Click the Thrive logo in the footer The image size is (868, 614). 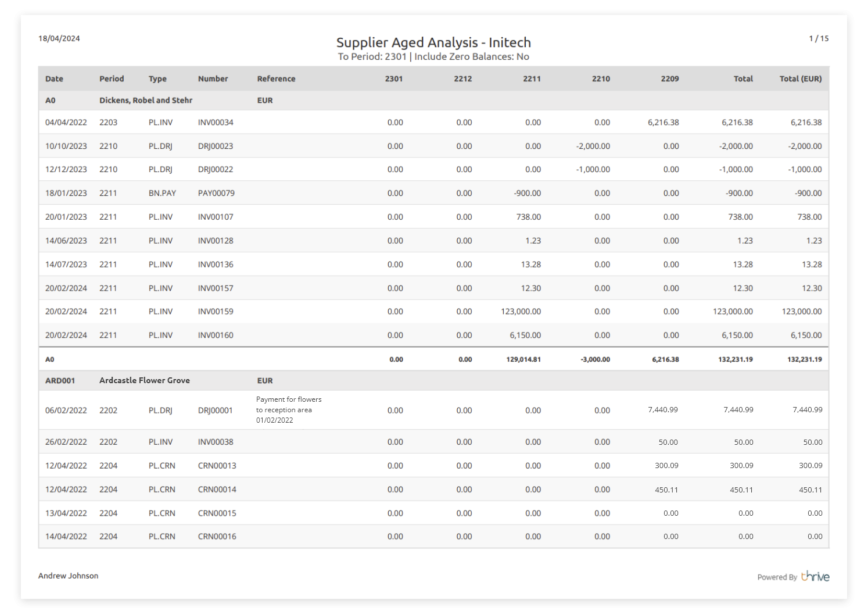coord(815,576)
